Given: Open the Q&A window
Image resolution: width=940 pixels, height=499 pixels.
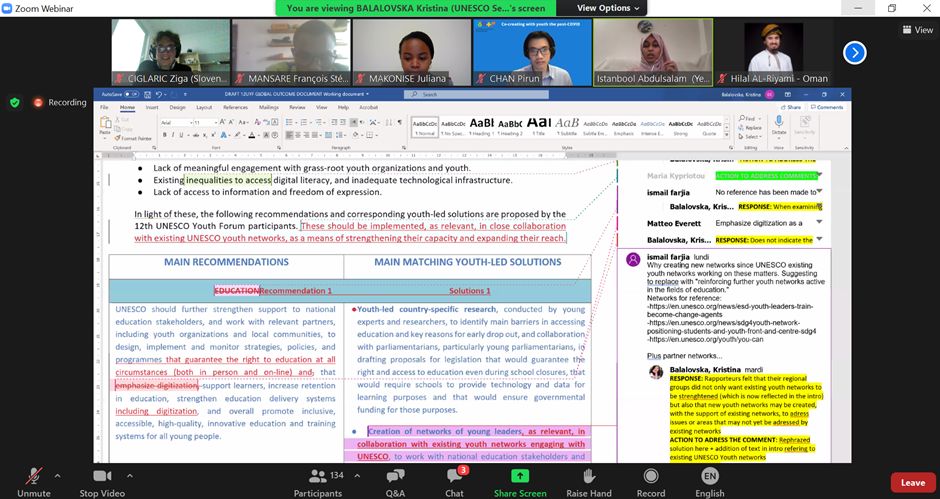Looking at the screenshot, I should (x=395, y=475).
